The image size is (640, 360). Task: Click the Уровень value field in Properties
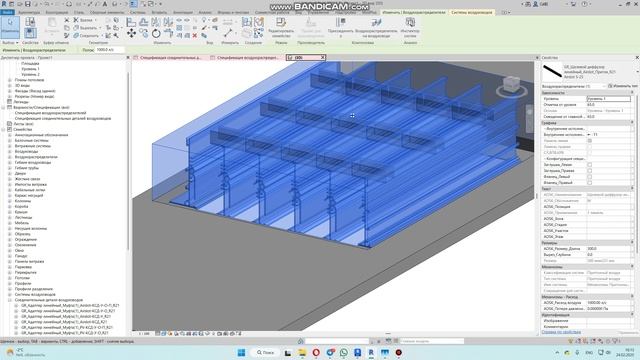609,99
